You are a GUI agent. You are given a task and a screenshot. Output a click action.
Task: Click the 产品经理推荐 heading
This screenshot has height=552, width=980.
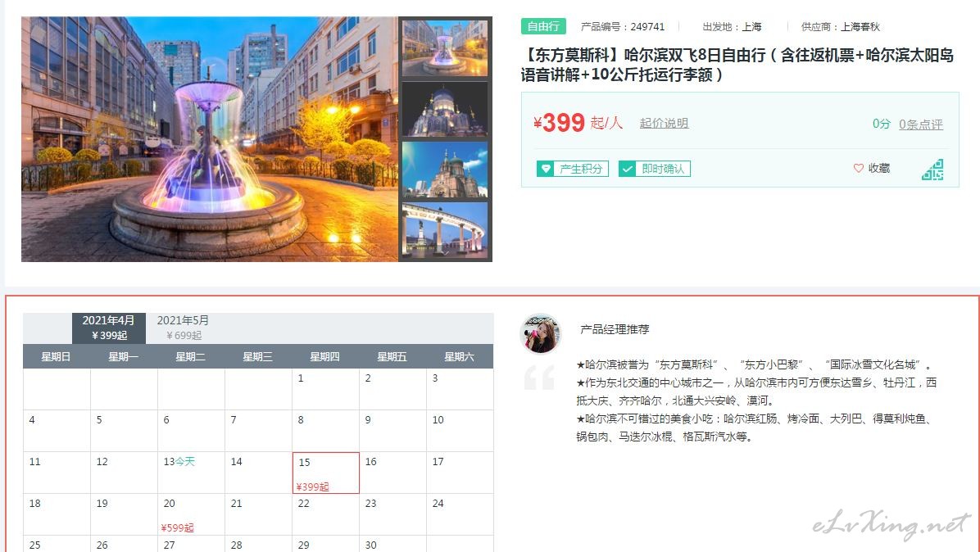coord(615,329)
